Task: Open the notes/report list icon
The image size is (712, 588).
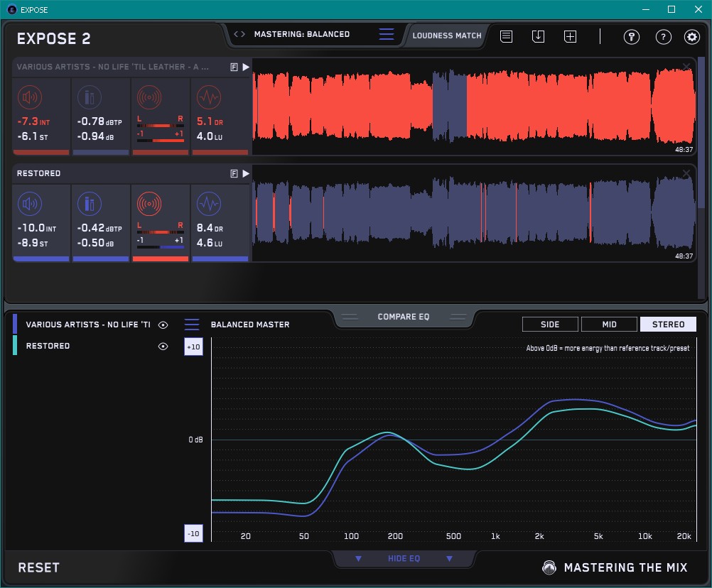Action: (x=506, y=37)
